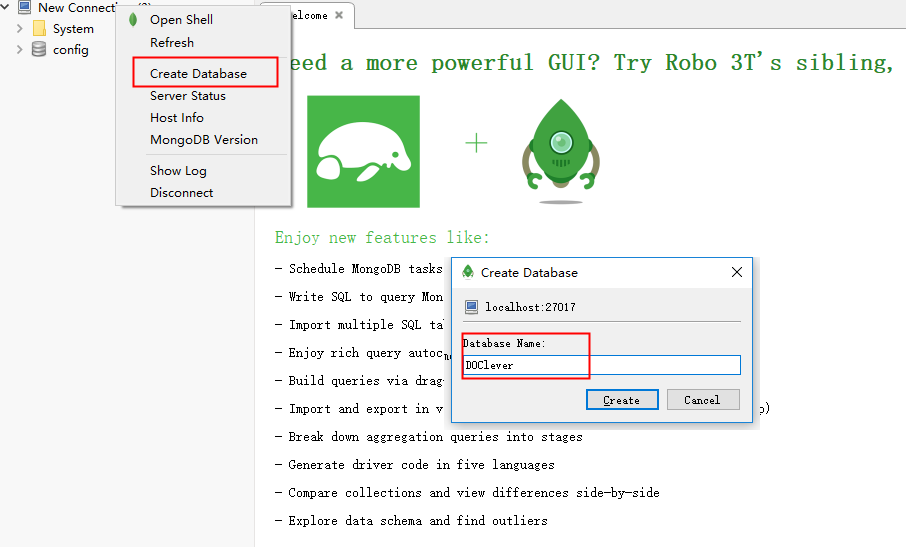Click the Cancel button in dialog
The width and height of the screenshot is (906, 547).
pos(703,400)
